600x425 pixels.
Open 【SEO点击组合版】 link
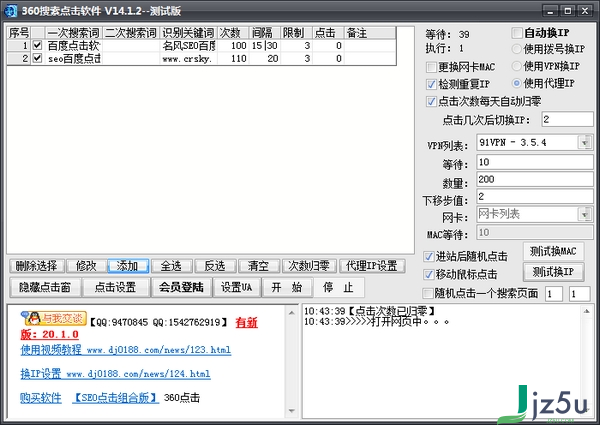coord(116,398)
